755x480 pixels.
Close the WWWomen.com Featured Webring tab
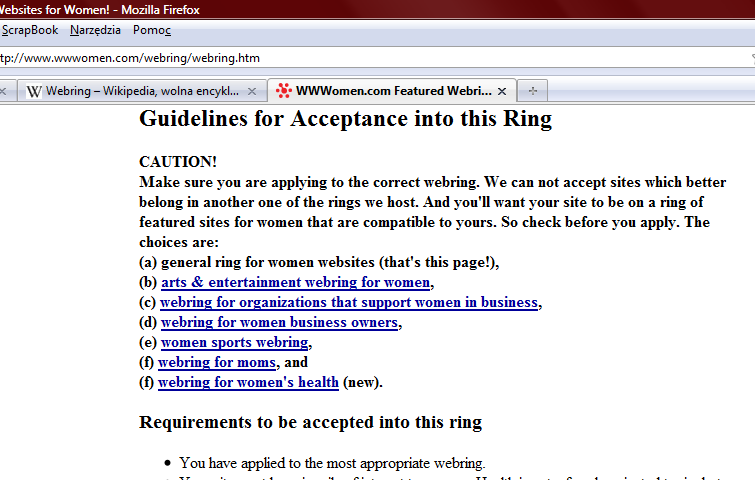point(502,91)
